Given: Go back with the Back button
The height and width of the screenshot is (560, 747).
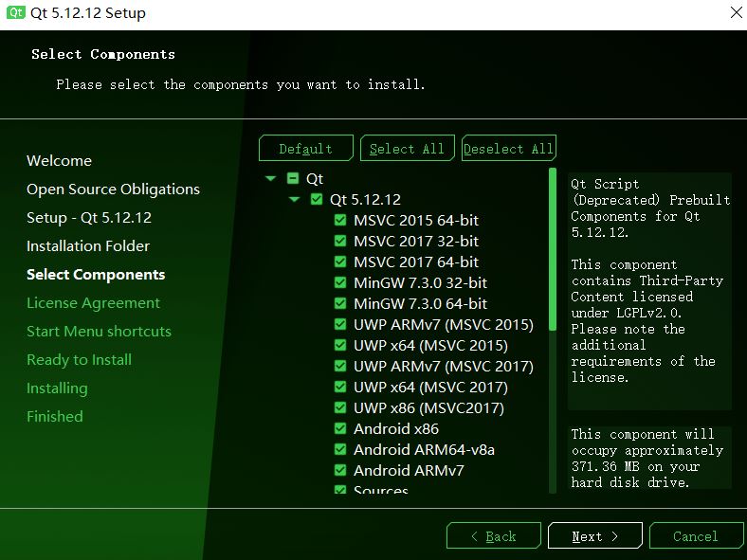Looking at the screenshot, I should tap(494, 536).
